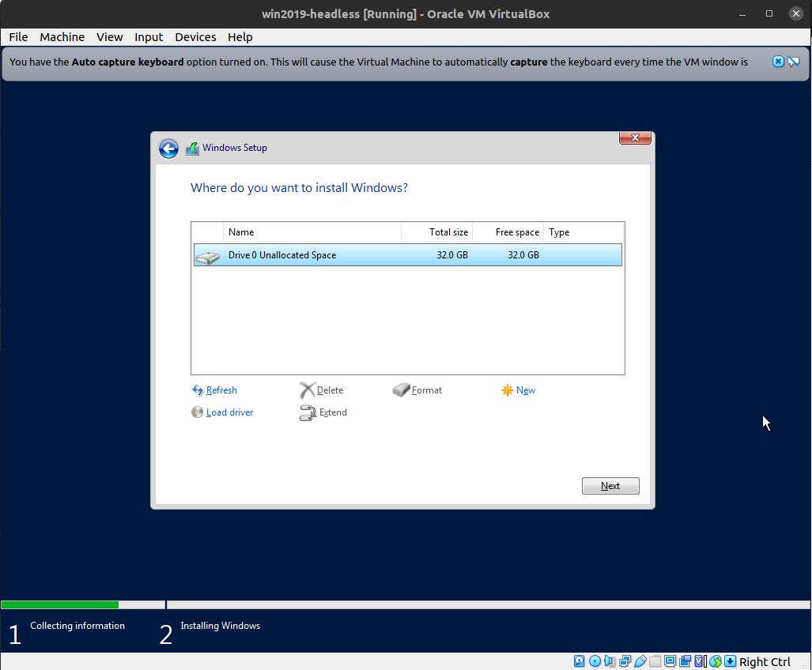Viewport: 812px width, 670px height.
Task: Click the recording status icon
Action: click(685, 661)
